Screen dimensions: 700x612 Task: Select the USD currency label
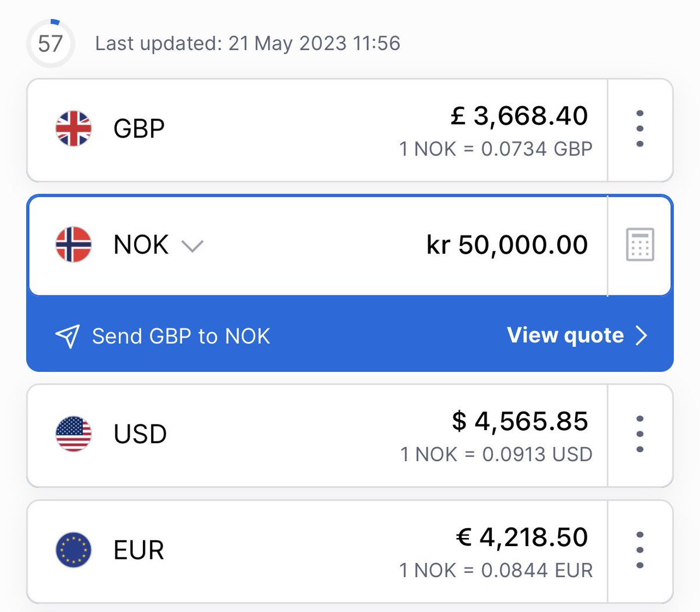140,434
